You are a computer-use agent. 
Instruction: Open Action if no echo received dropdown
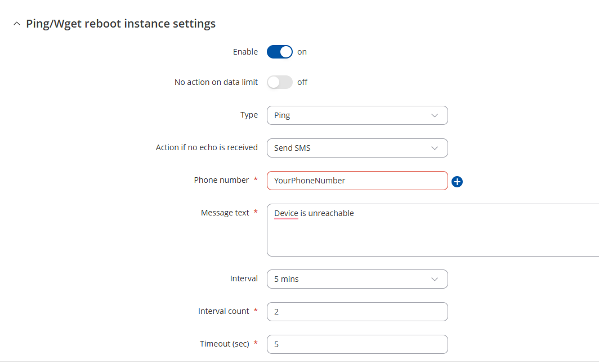coord(357,148)
